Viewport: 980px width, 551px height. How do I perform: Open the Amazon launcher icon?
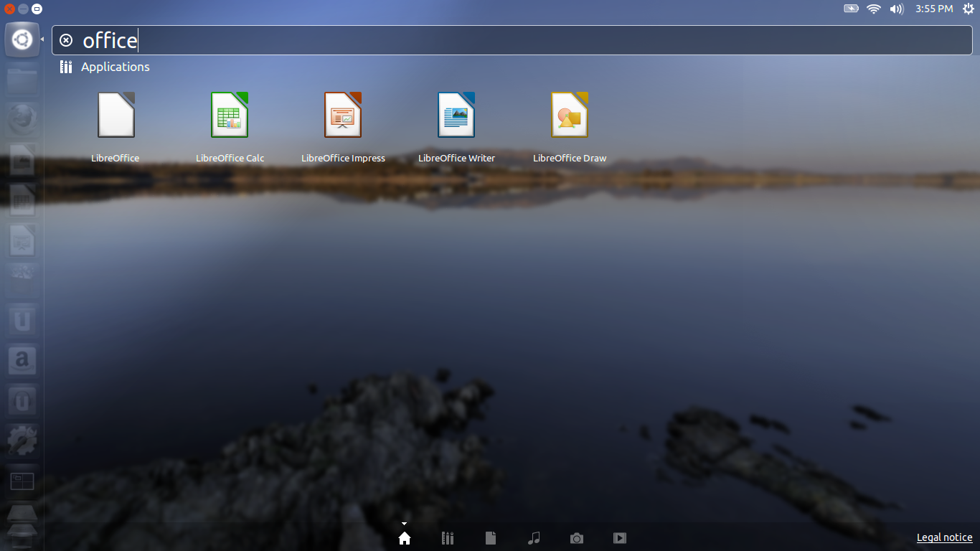point(22,360)
